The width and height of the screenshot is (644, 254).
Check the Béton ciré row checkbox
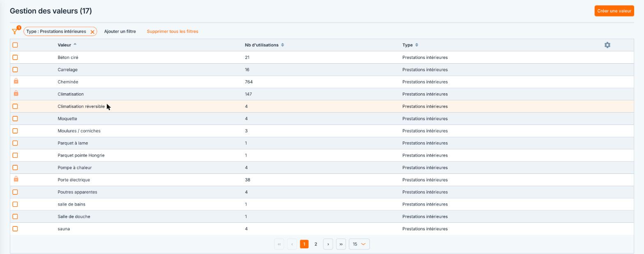(15, 57)
